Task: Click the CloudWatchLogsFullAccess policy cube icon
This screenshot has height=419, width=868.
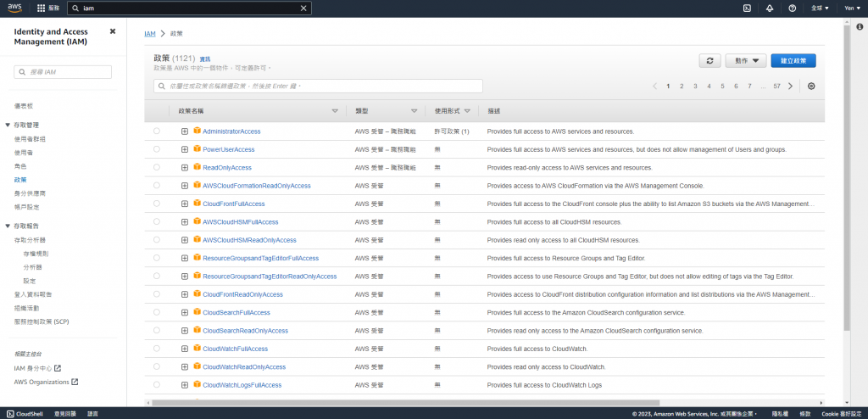Action: point(197,384)
